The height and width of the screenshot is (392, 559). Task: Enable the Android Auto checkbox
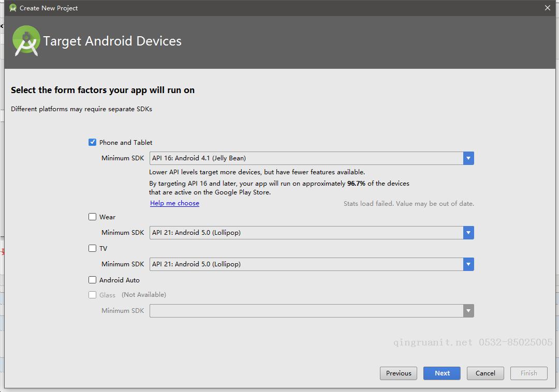(92, 280)
